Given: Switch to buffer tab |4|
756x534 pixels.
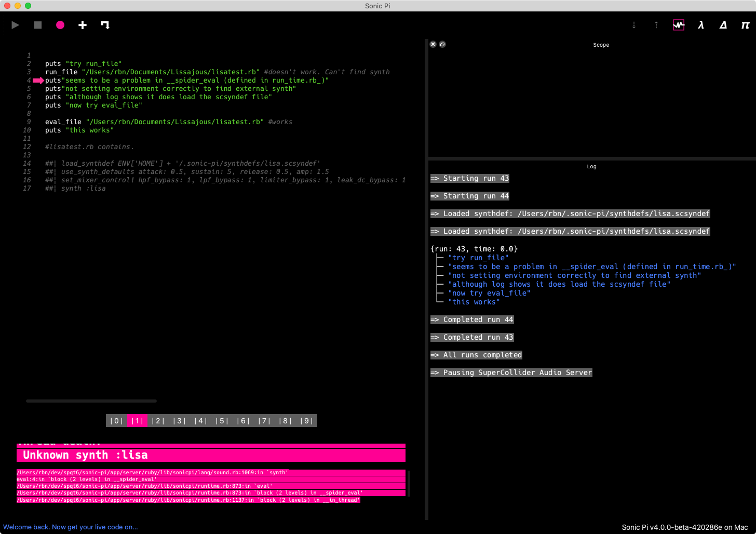Looking at the screenshot, I should [x=201, y=421].
